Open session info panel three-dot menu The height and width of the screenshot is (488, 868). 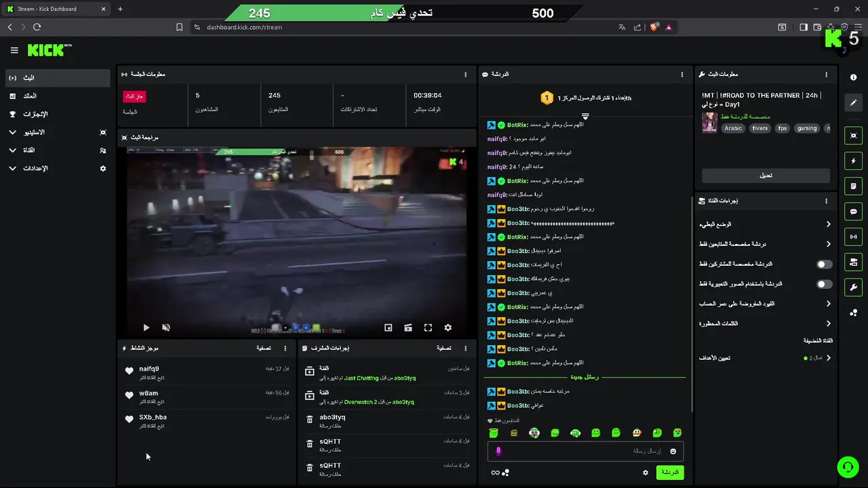pos(465,74)
